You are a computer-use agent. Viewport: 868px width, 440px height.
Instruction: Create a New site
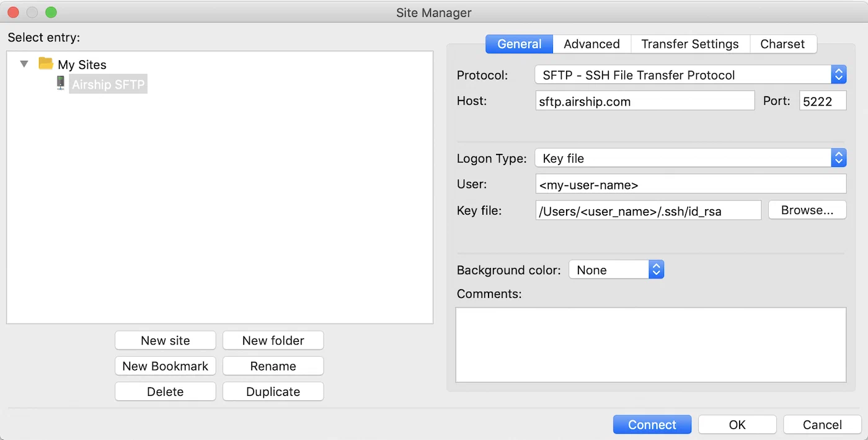point(165,340)
